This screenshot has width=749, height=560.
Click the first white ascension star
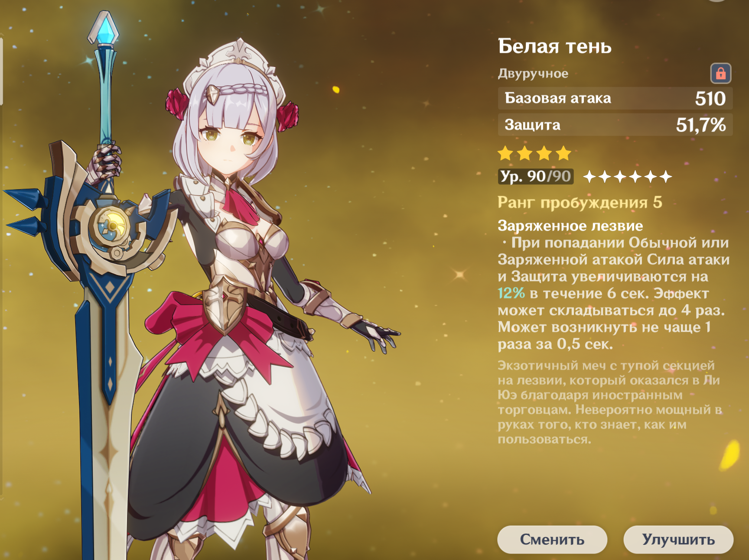(589, 177)
